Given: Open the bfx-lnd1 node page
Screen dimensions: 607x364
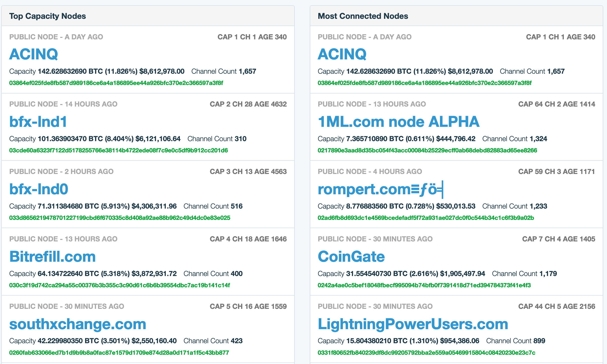Looking at the screenshot, I should click(x=38, y=122).
